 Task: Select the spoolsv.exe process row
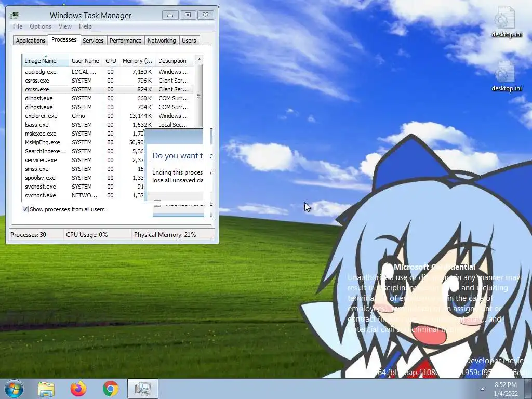pos(83,178)
